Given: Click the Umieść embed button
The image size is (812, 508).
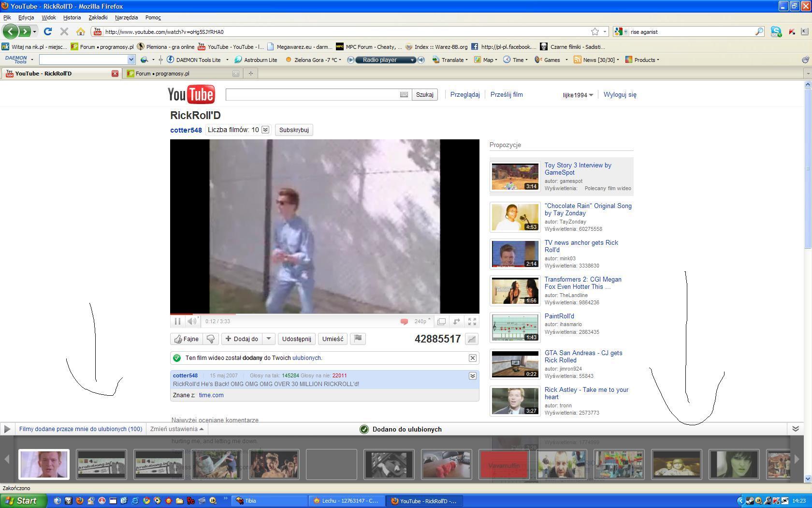Looking at the screenshot, I should [x=333, y=339].
